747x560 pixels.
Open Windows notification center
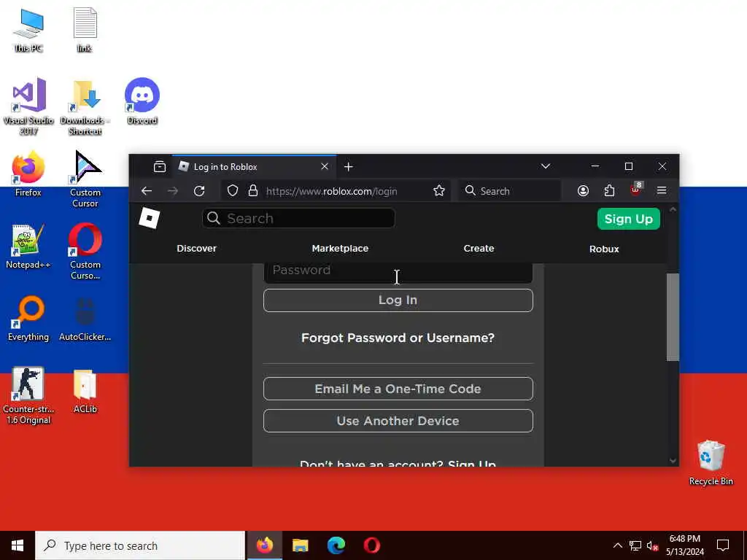coord(723,545)
